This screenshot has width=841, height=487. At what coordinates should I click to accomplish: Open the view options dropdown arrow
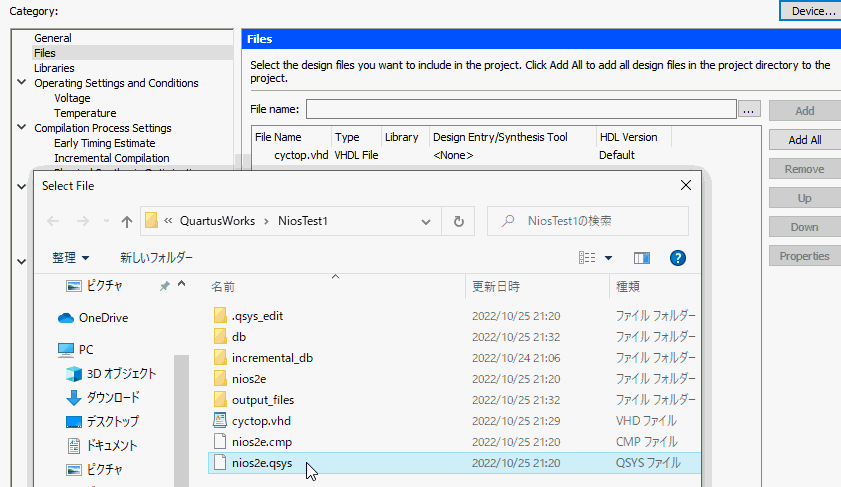tap(608, 258)
